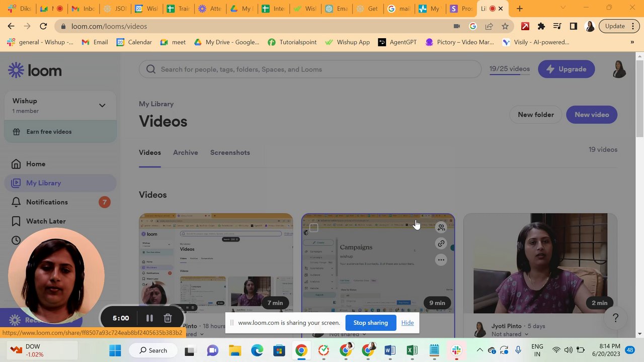Reload the page
This screenshot has width=644, height=362.
coord(43,26)
